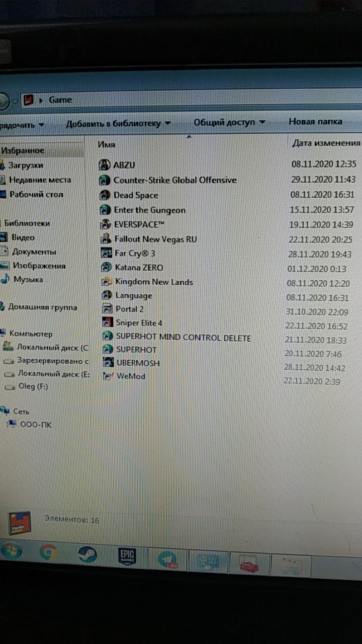Open Google Chrome from the taskbar
362x644 pixels.
pyautogui.click(x=49, y=553)
